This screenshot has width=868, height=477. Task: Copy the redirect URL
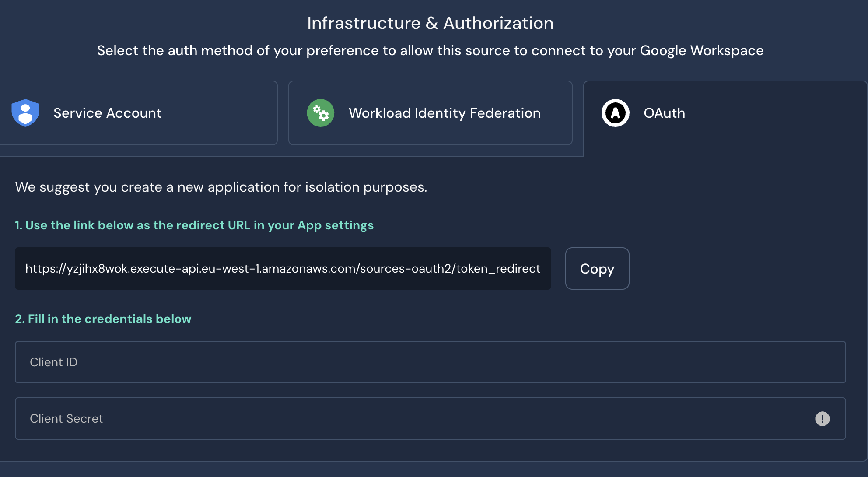[597, 268]
